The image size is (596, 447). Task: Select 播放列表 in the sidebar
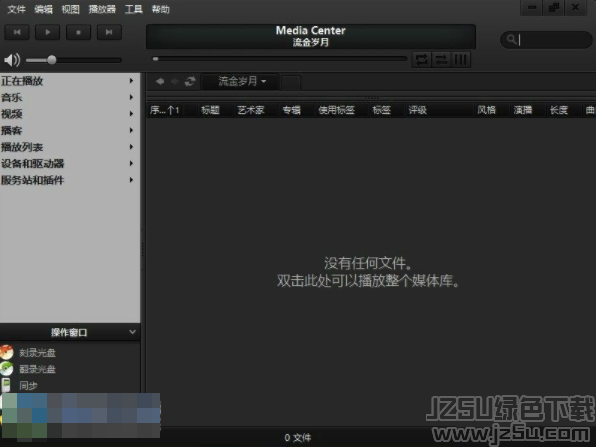coord(22,147)
